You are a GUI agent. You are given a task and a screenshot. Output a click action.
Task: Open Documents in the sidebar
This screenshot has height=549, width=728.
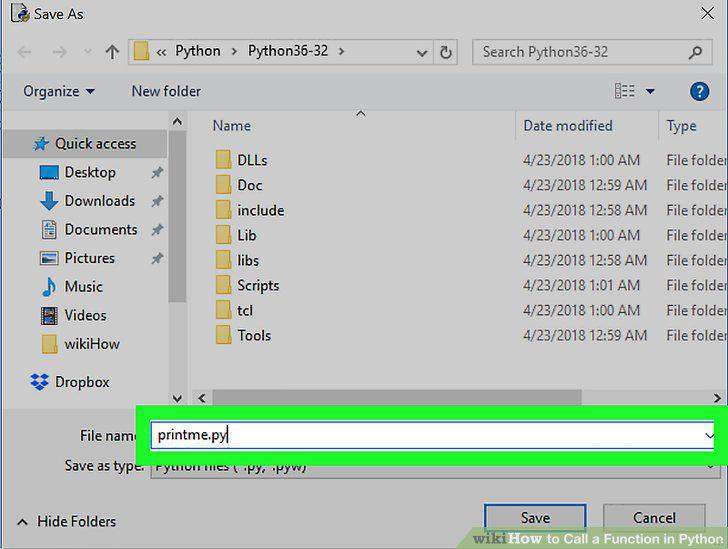tap(101, 229)
